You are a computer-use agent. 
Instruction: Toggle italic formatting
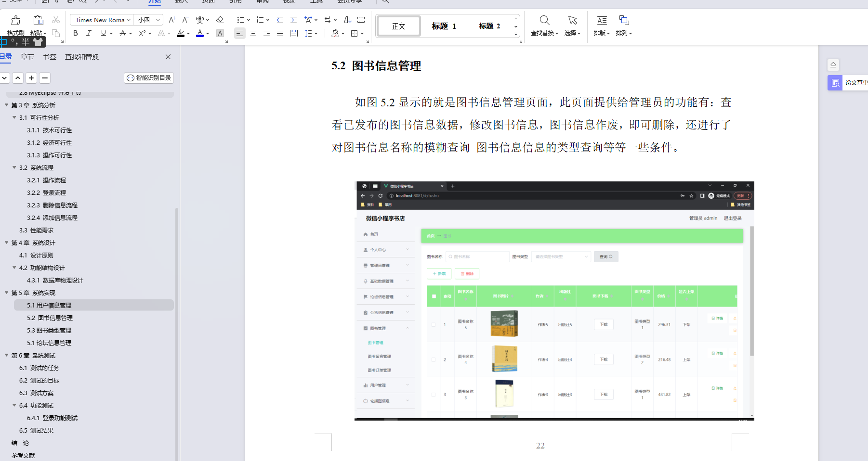(89, 33)
